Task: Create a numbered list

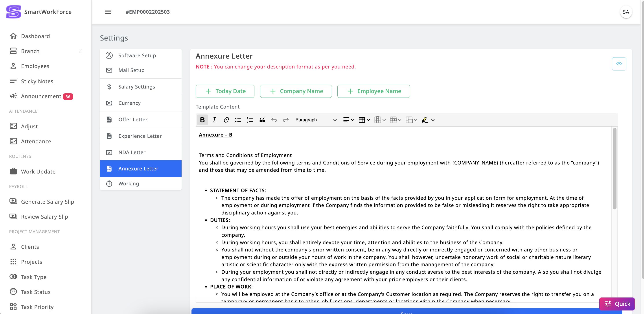Action: tap(250, 120)
